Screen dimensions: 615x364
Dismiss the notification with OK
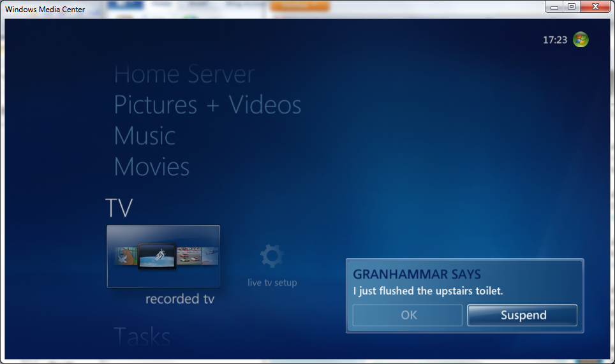pos(408,315)
